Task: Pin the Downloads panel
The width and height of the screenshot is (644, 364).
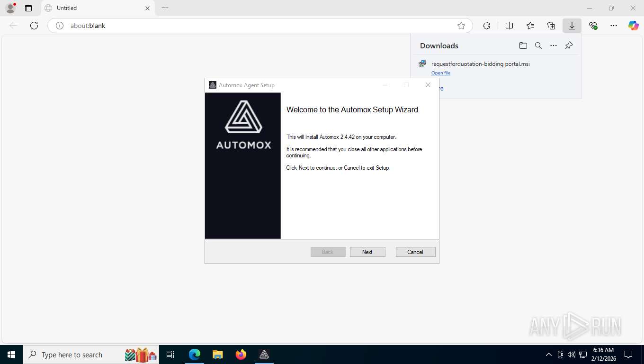Action: pos(569,45)
